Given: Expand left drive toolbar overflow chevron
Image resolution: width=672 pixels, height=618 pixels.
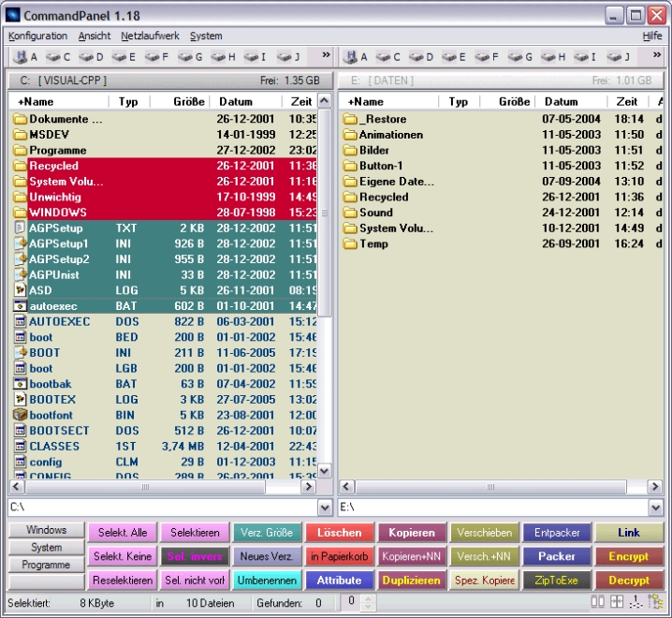Looking at the screenshot, I should 326,56.
